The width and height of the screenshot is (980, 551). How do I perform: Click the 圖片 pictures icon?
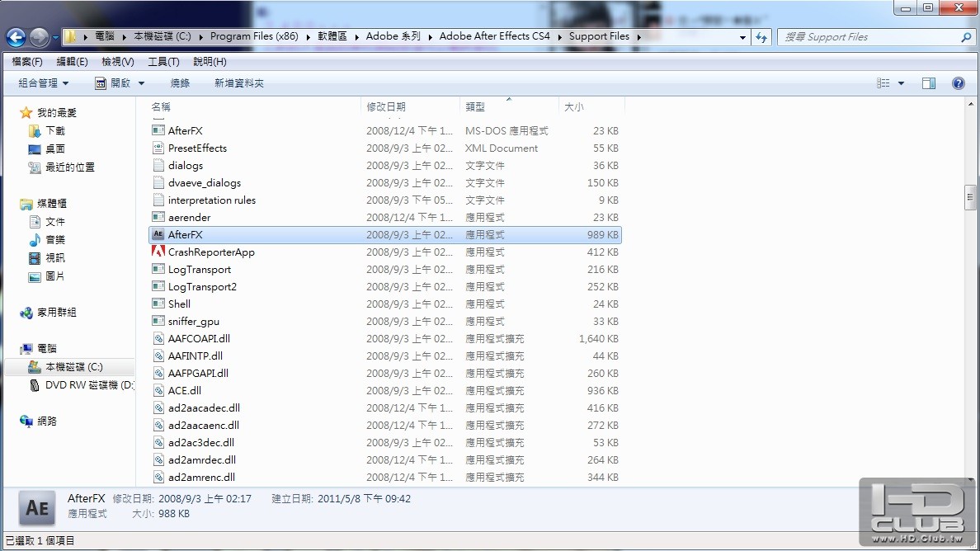pyautogui.click(x=35, y=276)
